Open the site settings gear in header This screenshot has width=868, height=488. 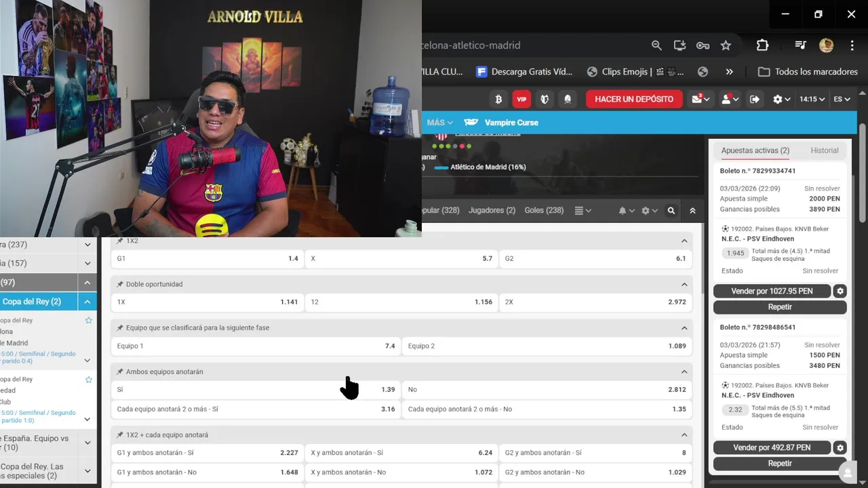(x=782, y=99)
